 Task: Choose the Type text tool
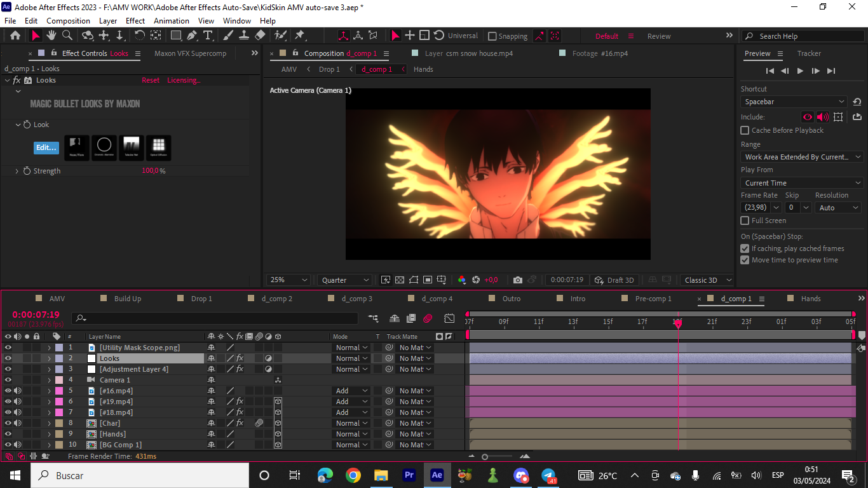click(x=207, y=36)
